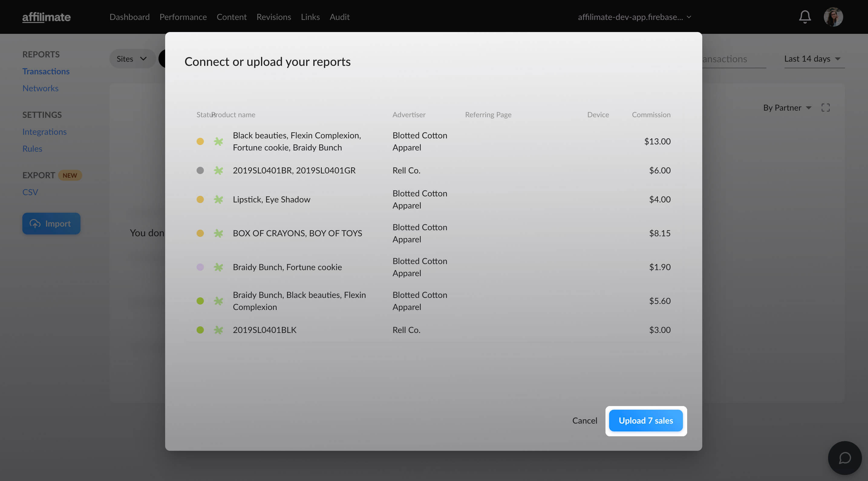
Task: Click the $8.15 commission value
Action: coord(660,233)
